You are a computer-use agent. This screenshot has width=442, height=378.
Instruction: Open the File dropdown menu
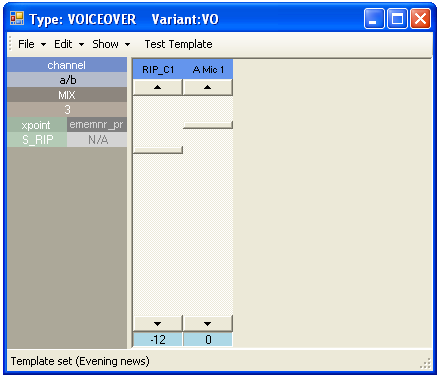pyautogui.click(x=32, y=44)
